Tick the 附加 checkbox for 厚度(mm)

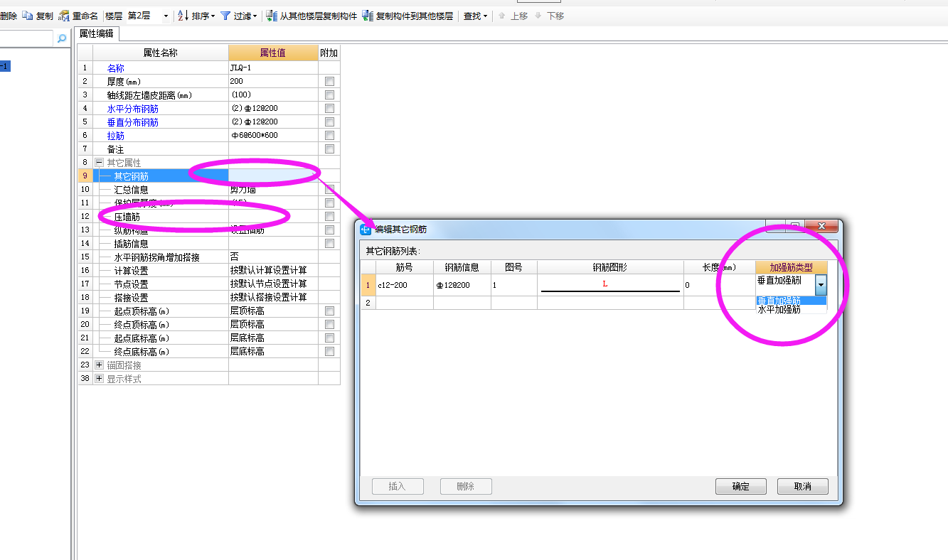click(x=329, y=82)
